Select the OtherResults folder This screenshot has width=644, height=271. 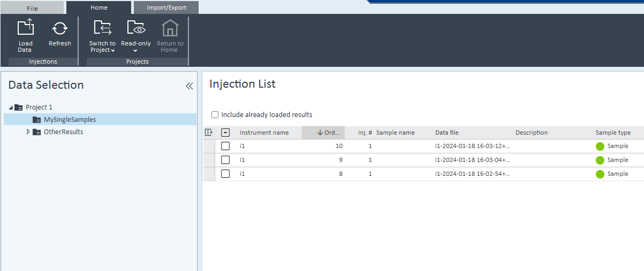[x=63, y=131]
